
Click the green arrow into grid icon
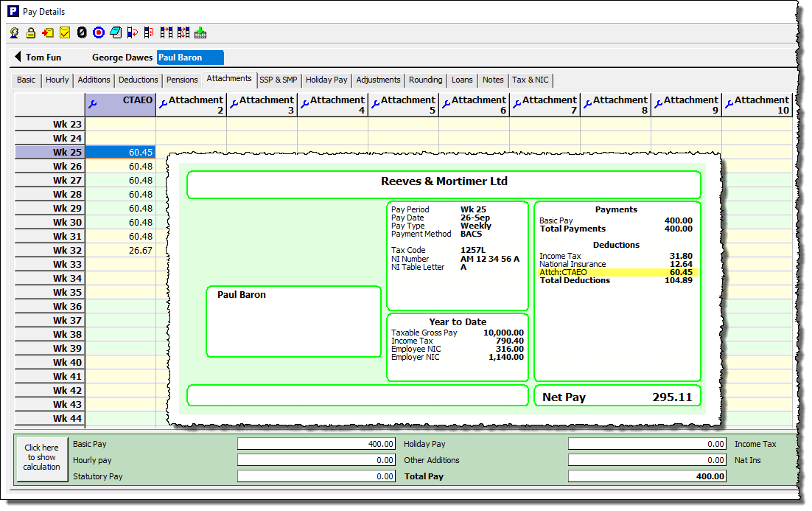pos(200,33)
